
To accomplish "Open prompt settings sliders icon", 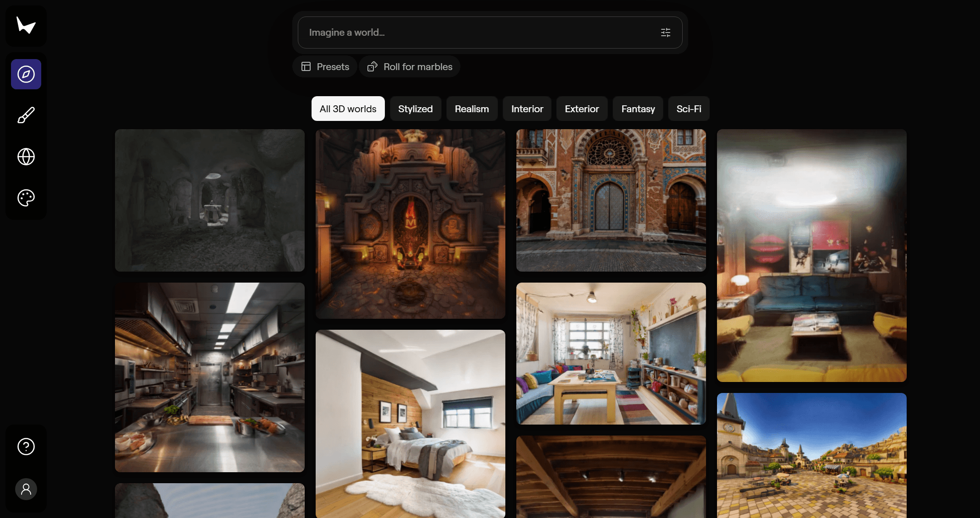I will point(665,33).
